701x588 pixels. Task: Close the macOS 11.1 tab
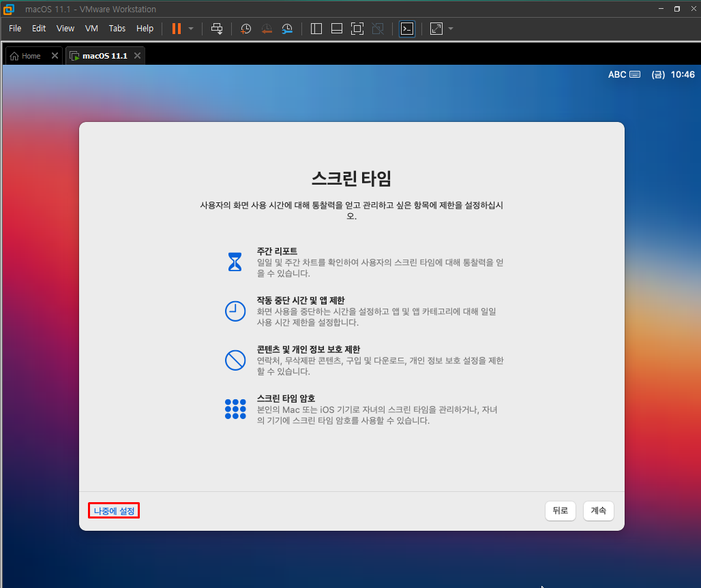click(137, 55)
